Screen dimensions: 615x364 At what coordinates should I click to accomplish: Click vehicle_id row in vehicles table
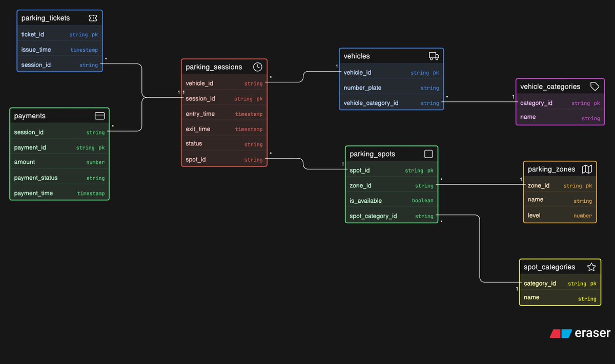pos(392,72)
